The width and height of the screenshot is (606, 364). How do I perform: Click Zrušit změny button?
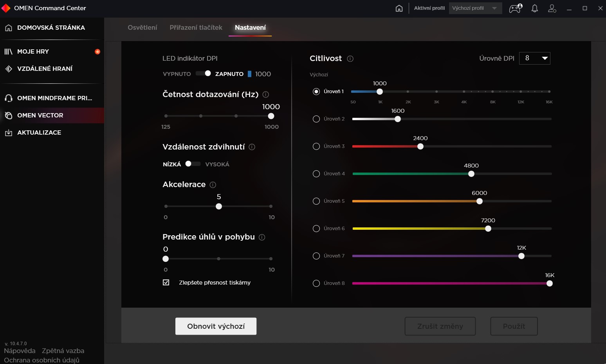pyautogui.click(x=440, y=326)
